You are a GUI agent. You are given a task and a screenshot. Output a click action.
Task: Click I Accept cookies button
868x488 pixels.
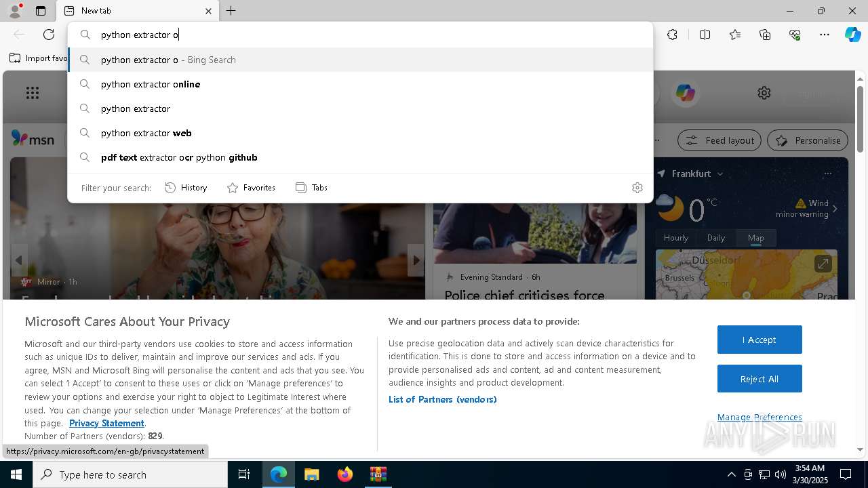pyautogui.click(x=759, y=340)
